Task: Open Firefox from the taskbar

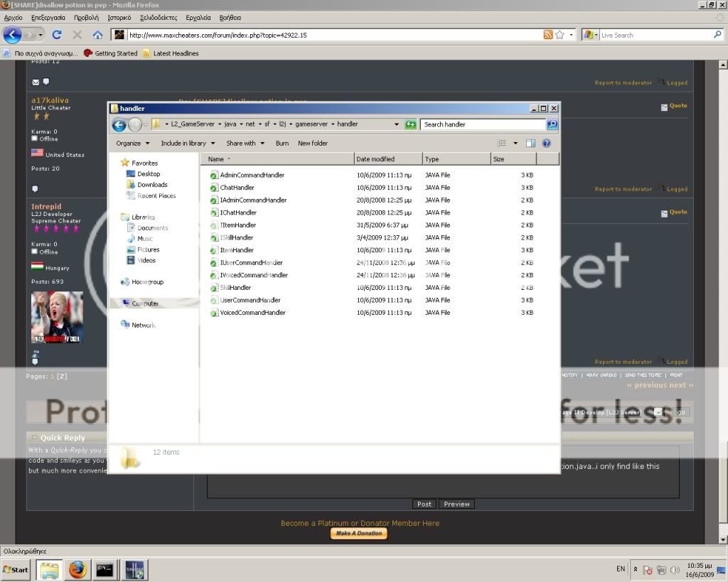Action: (77, 570)
